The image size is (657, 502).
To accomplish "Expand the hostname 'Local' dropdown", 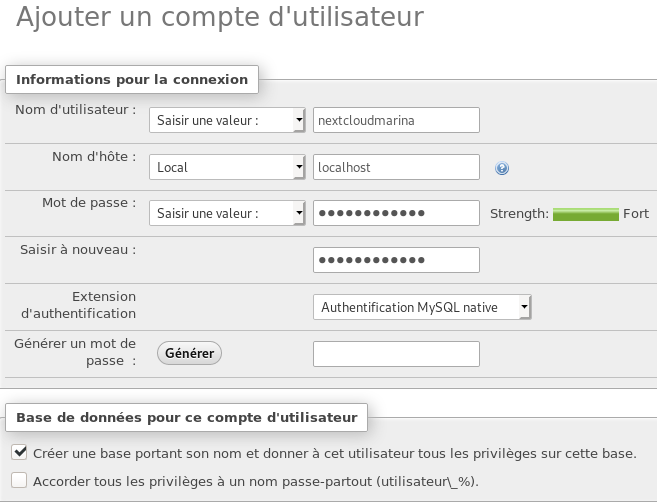I will 227,168.
